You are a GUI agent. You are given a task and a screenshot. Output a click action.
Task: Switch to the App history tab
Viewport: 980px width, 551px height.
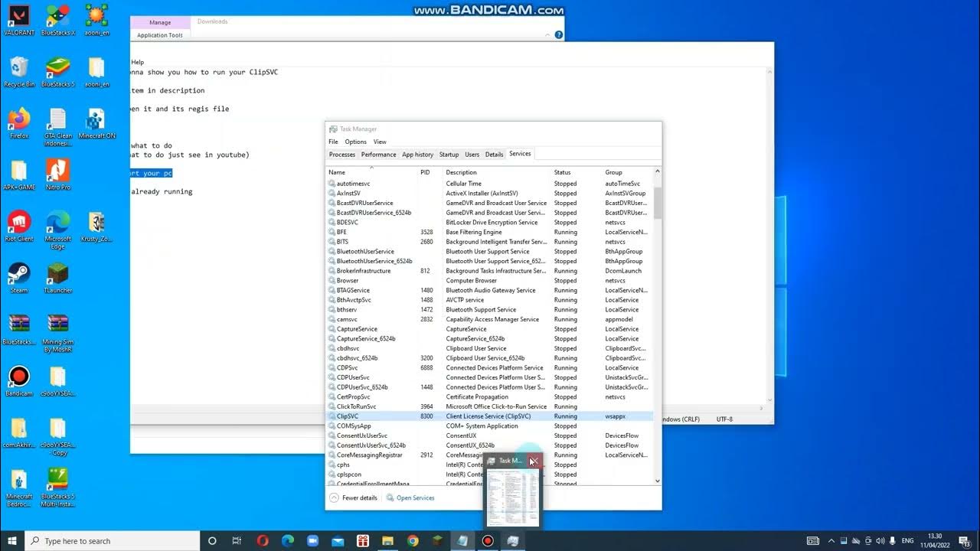(418, 155)
